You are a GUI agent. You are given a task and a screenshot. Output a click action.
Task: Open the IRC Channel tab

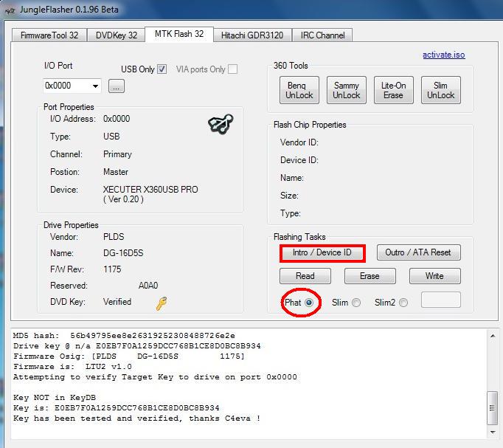tap(322, 35)
